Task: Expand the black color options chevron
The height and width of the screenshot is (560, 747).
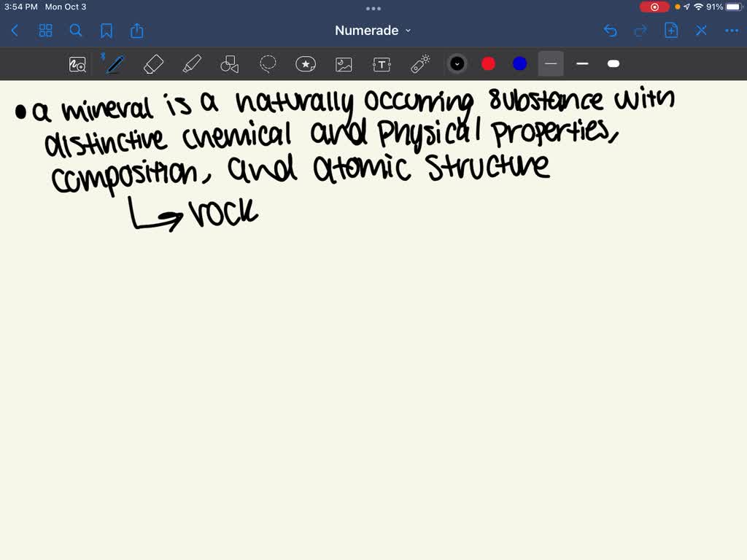Action: (x=457, y=63)
